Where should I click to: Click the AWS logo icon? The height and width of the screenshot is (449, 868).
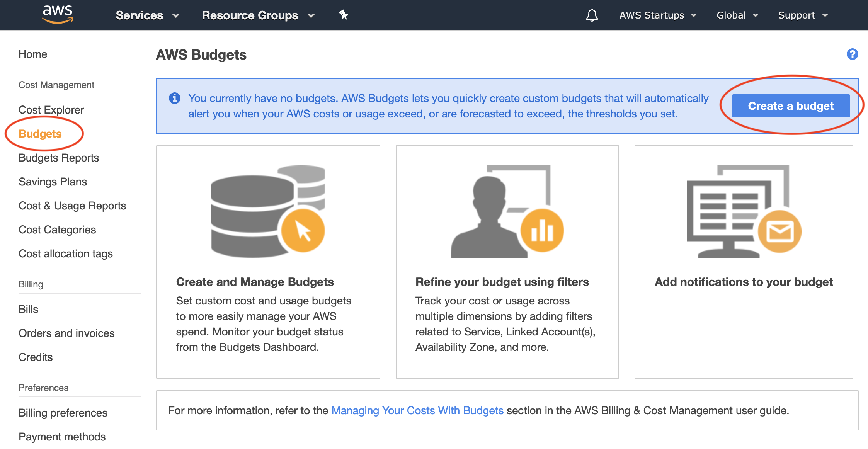pos(58,14)
